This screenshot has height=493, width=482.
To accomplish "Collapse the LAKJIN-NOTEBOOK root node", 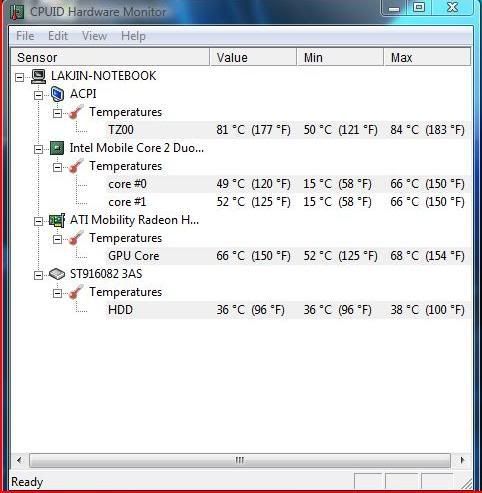I will click(20, 77).
